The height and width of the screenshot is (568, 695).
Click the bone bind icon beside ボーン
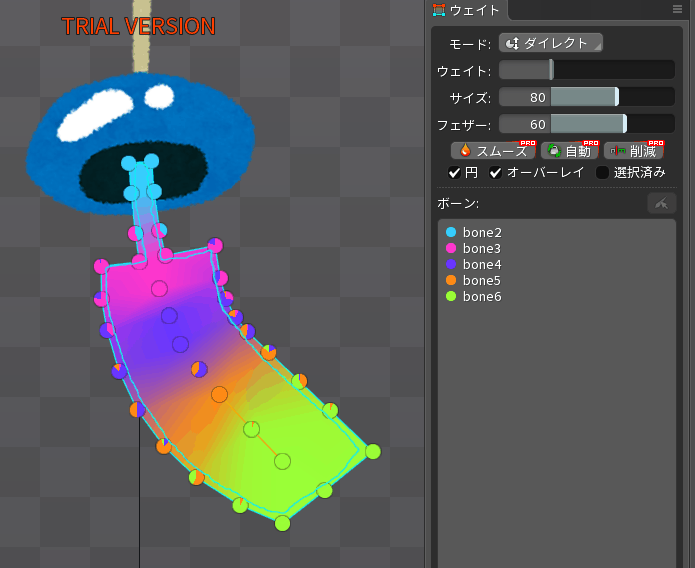pos(661,203)
